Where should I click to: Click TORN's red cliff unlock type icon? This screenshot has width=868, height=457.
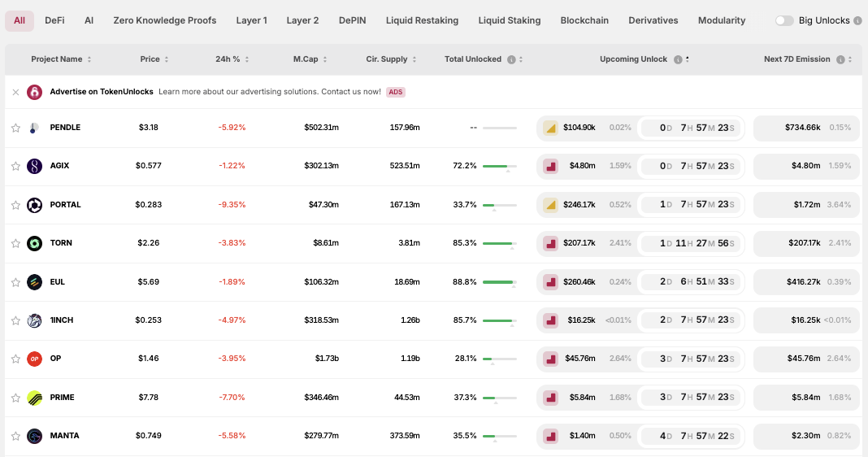coord(550,243)
